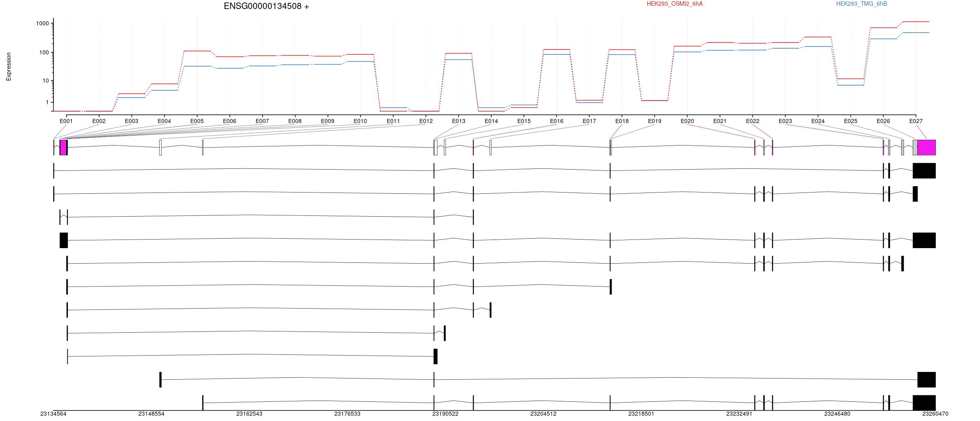
Task: Click the Expression y-axis label
Action: [9, 67]
